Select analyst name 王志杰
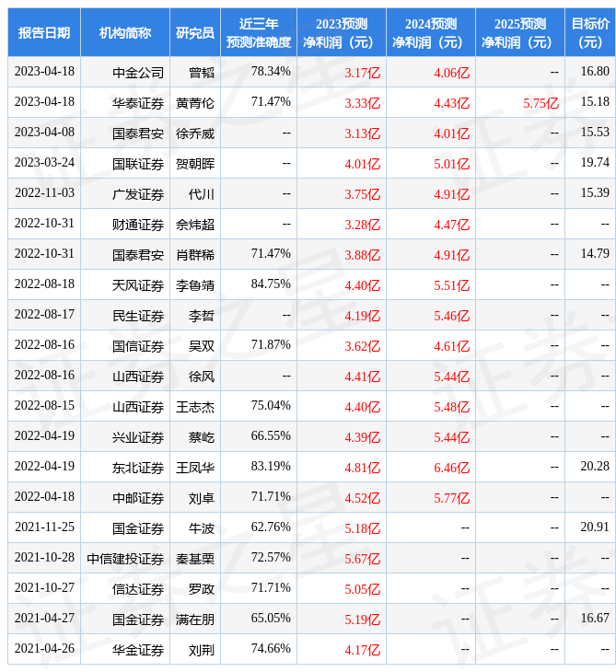Viewport: 616px width, 672px height. click(195, 407)
